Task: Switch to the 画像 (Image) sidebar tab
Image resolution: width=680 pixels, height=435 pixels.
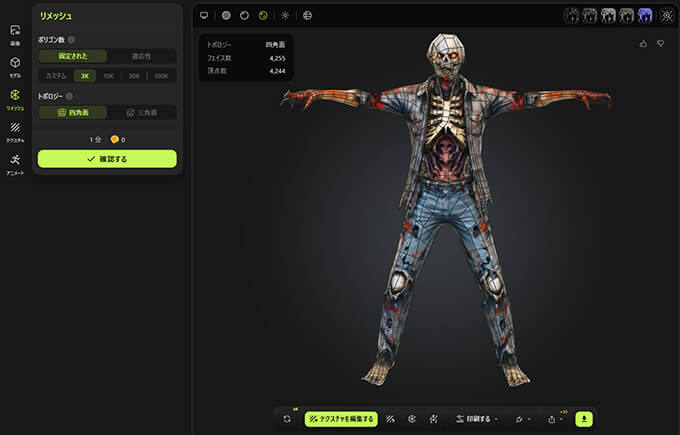Action: point(15,34)
